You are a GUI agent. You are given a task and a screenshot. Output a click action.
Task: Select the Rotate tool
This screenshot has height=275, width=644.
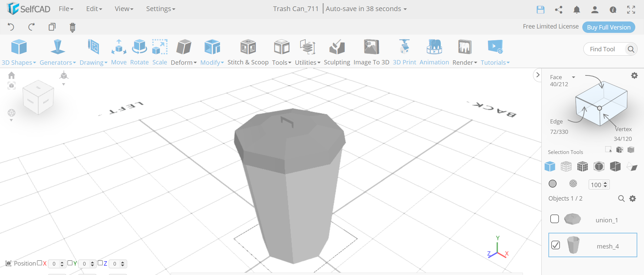pyautogui.click(x=139, y=52)
